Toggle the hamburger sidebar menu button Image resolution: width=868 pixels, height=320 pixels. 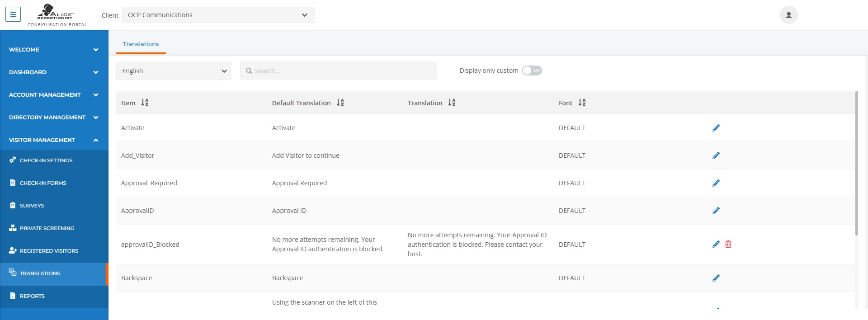click(13, 14)
